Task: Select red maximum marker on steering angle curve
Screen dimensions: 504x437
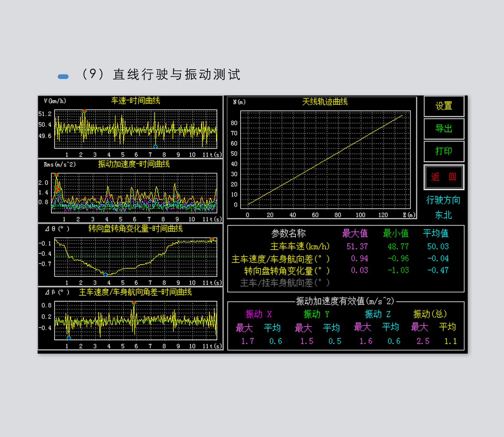Action: click(212, 239)
